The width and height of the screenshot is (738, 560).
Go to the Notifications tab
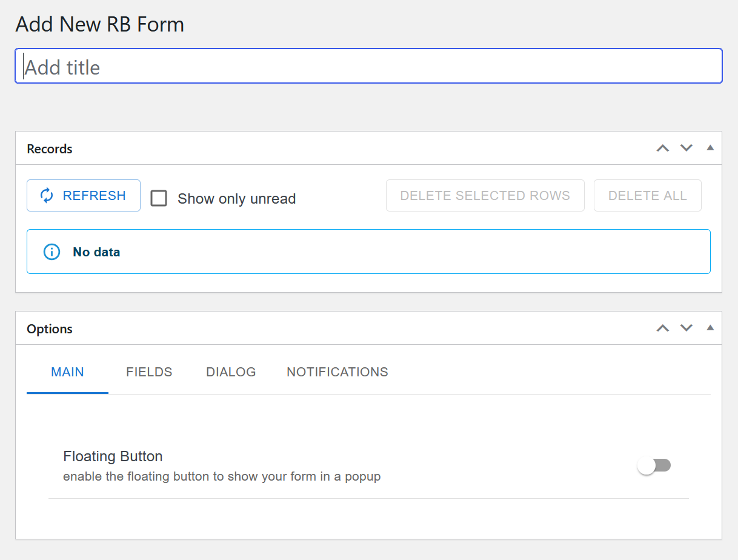coord(337,372)
